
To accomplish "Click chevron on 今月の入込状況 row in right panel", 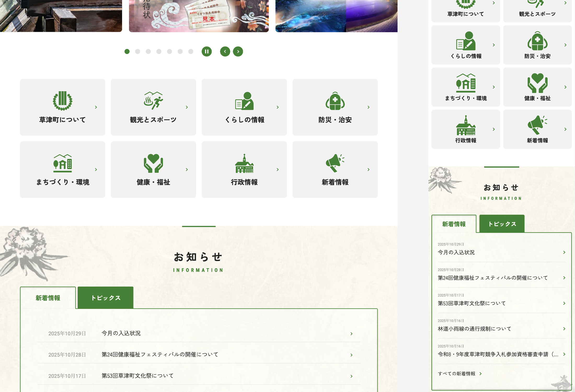I will [564, 252].
